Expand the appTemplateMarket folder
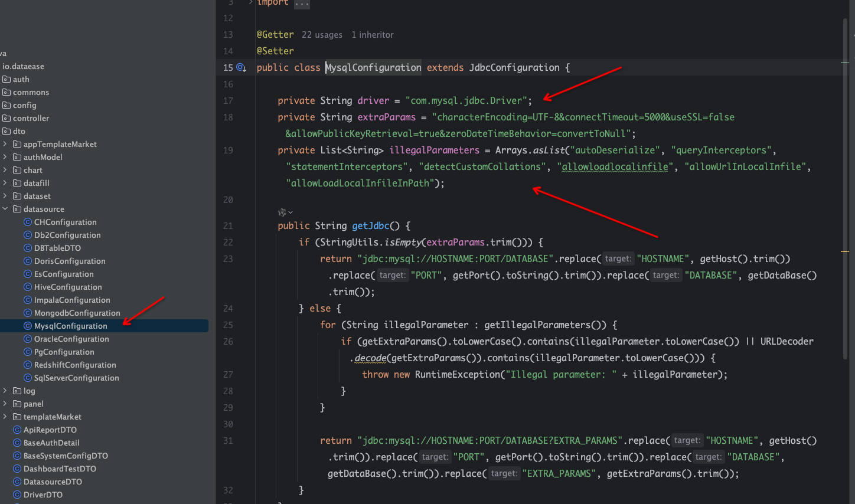This screenshot has height=504, width=855. [x=5, y=145]
